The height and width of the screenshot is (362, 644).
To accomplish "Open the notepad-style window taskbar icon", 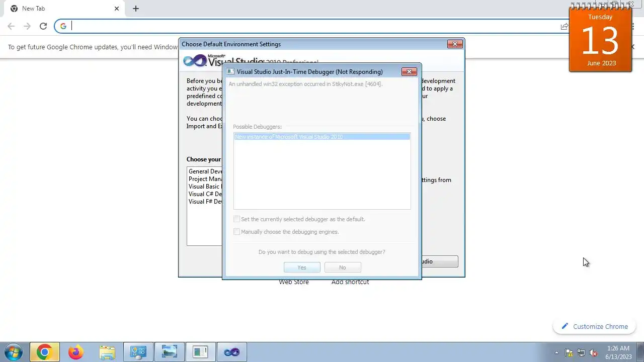I will [200, 352].
